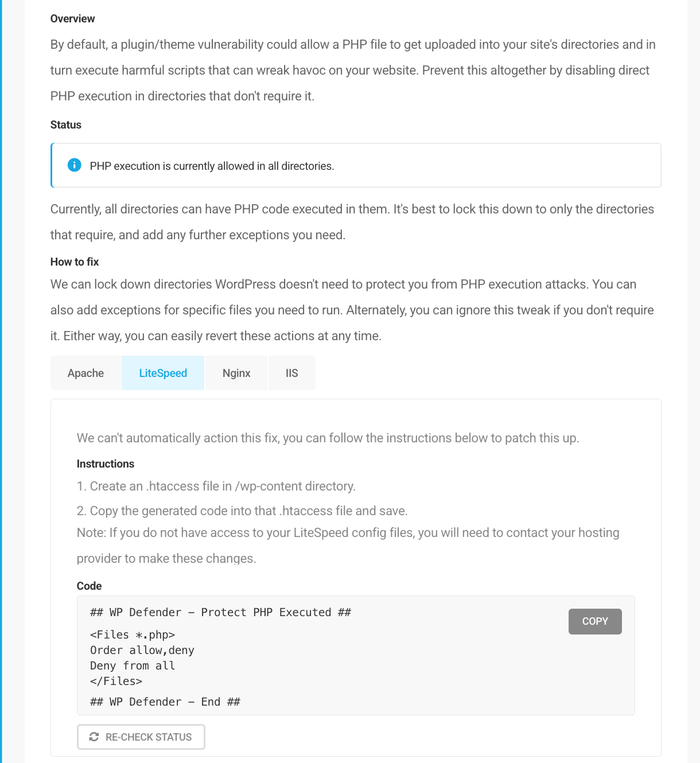
Task: Click the Instructions heading
Action: (105, 464)
